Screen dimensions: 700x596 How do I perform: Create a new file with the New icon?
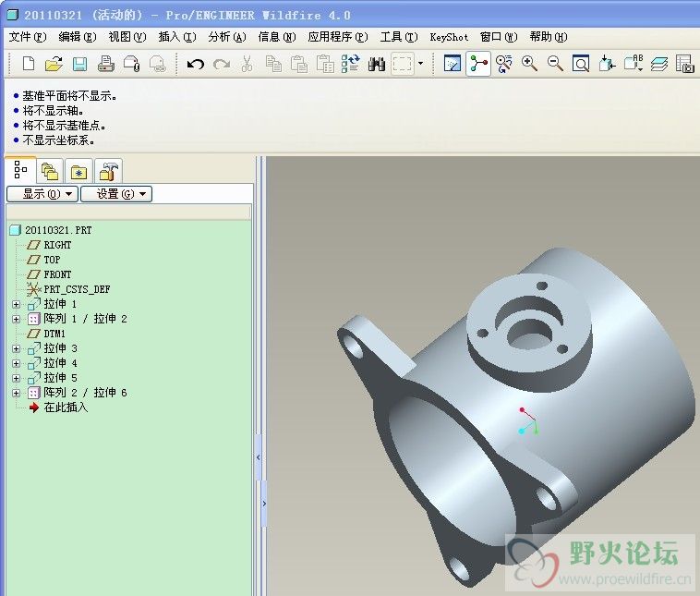click(28, 64)
